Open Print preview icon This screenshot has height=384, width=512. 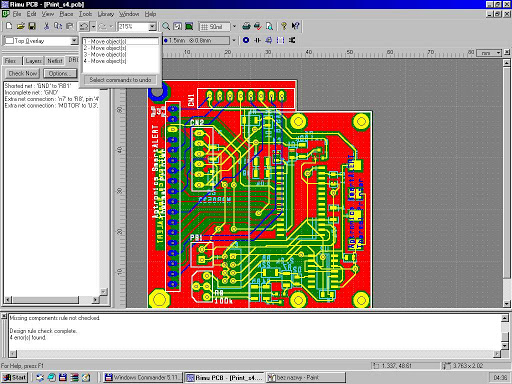tap(269, 26)
